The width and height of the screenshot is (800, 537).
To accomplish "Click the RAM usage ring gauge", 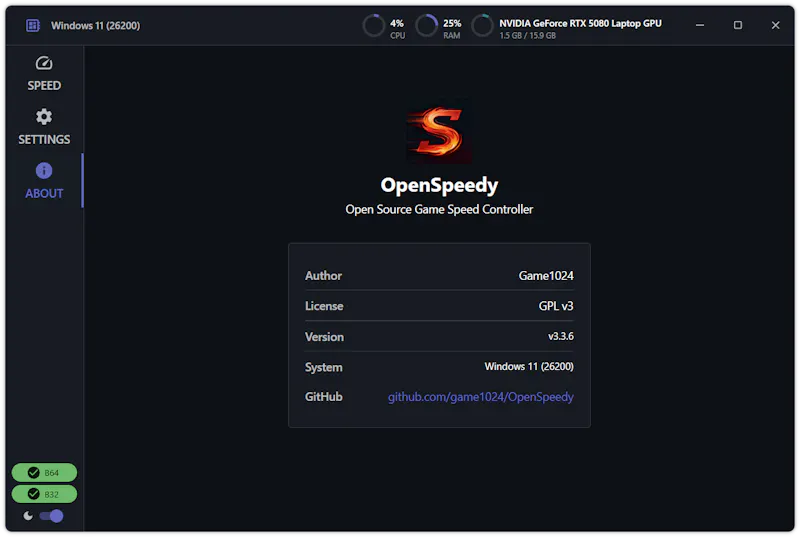I will pyautogui.click(x=427, y=26).
